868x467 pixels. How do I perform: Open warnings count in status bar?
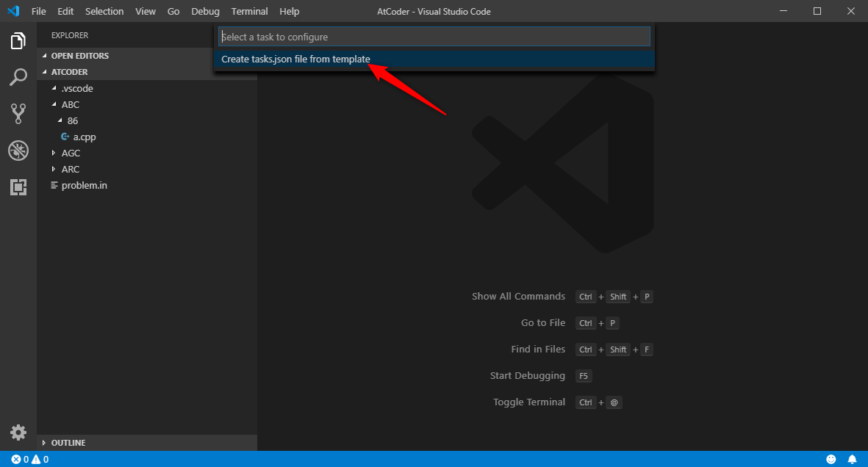(40, 459)
